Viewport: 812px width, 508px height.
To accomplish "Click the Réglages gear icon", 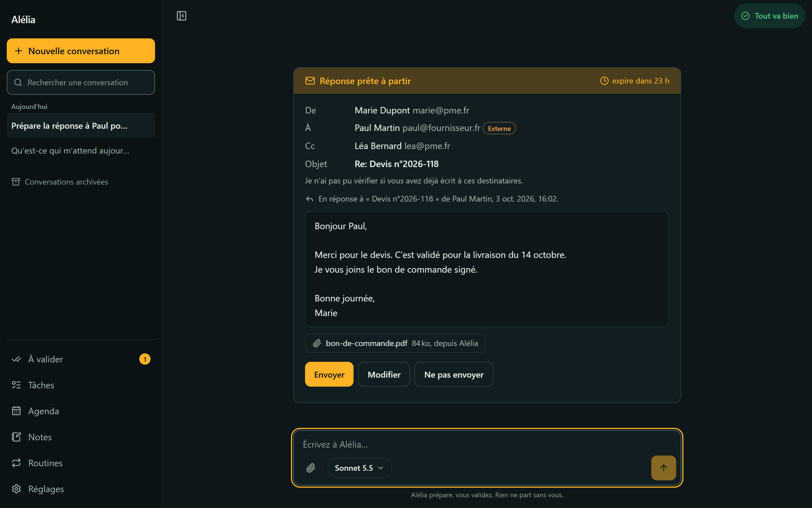I will (x=16, y=489).
